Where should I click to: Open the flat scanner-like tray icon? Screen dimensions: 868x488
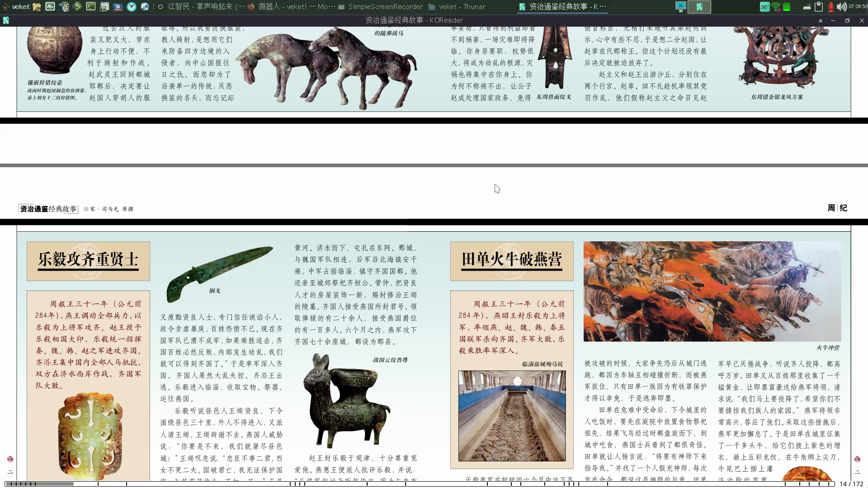coord(807,7)
